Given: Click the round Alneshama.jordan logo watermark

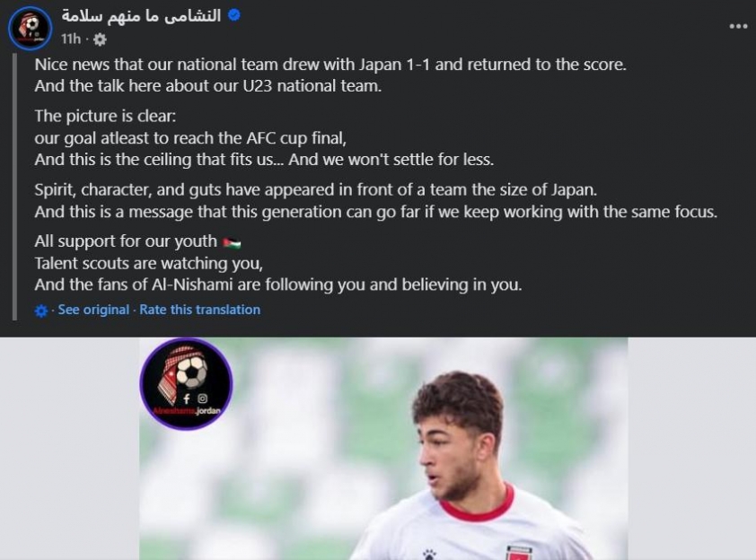Looking at the screenshot, I should 186,383.
